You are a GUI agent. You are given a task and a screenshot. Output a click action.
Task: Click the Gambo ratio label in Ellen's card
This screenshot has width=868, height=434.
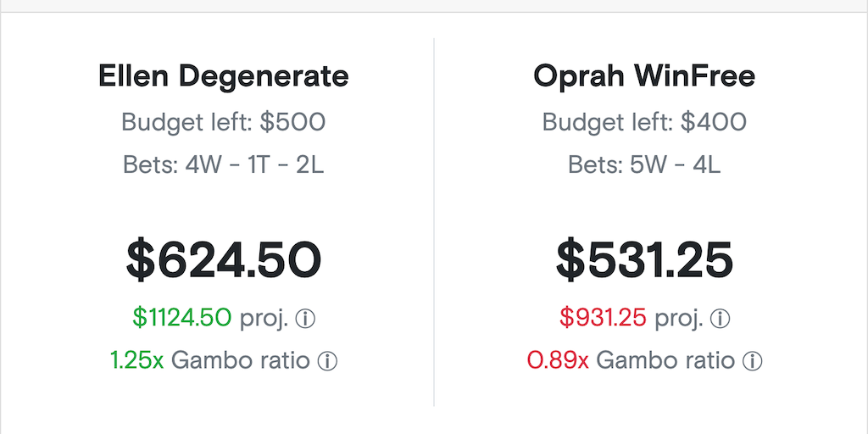coord(241,360)
